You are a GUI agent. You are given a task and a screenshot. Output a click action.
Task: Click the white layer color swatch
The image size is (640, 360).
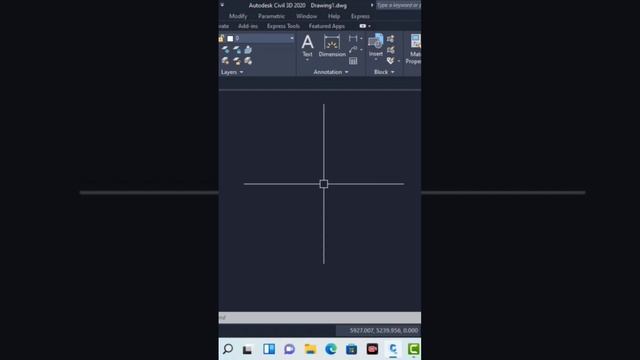click(x=230, y=38)
